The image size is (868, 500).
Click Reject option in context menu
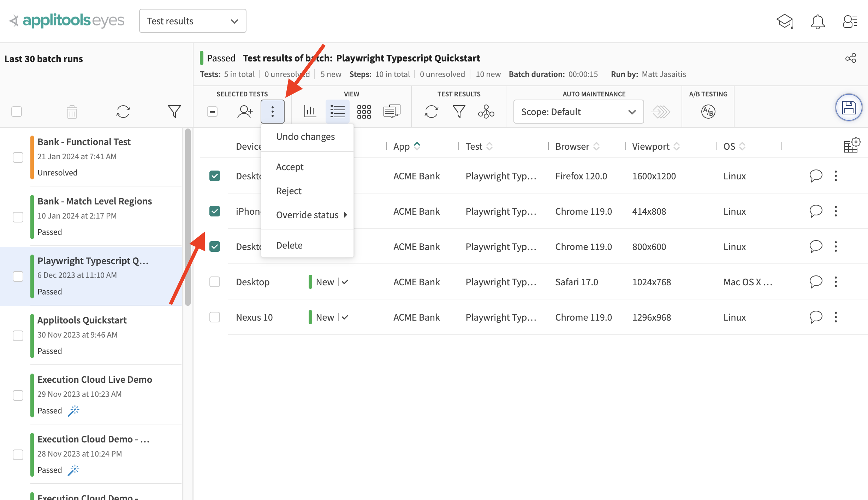289,190
